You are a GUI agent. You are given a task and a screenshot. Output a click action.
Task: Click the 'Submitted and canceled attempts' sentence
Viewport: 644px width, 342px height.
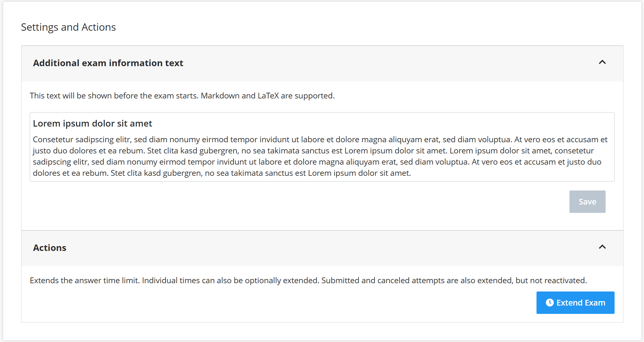tap(454, 280)
